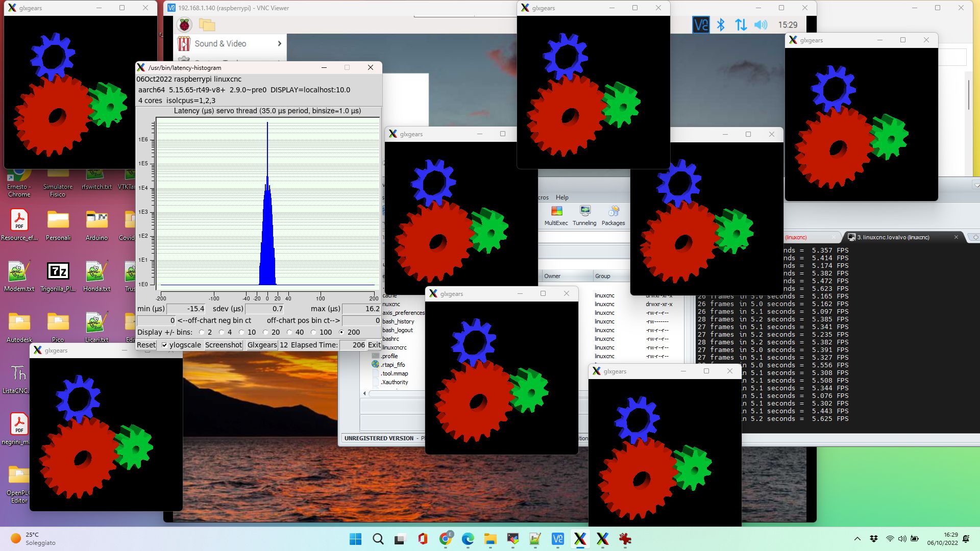Open the Autodesk desktop folder
The width and height of the screenshot is (980, 551).
point(19,328)
